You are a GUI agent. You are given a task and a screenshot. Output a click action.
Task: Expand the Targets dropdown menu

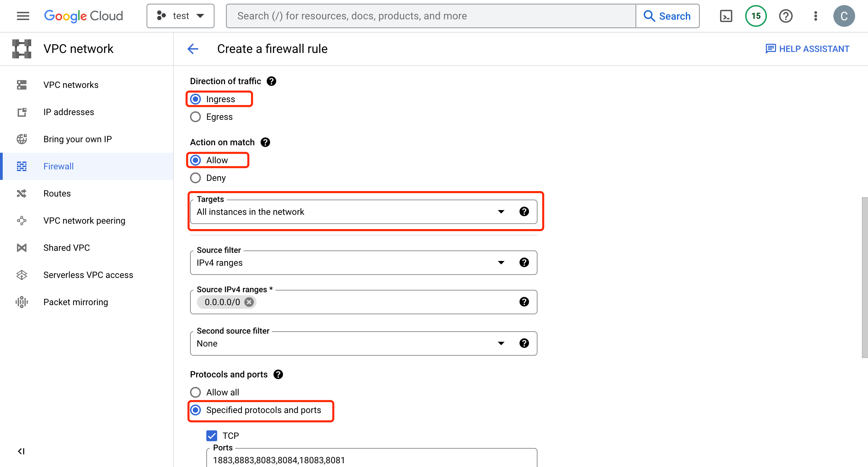click(501, 212)
